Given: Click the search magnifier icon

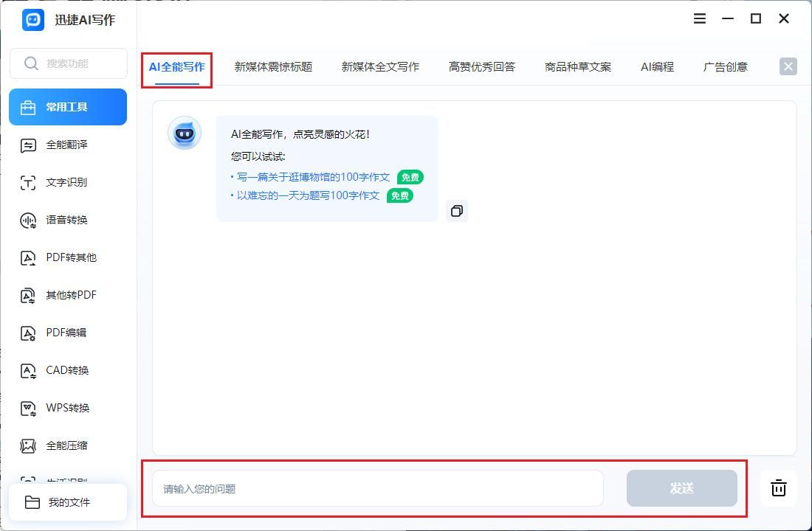Looking at the screenshot, I should click(x=31, y=63).
